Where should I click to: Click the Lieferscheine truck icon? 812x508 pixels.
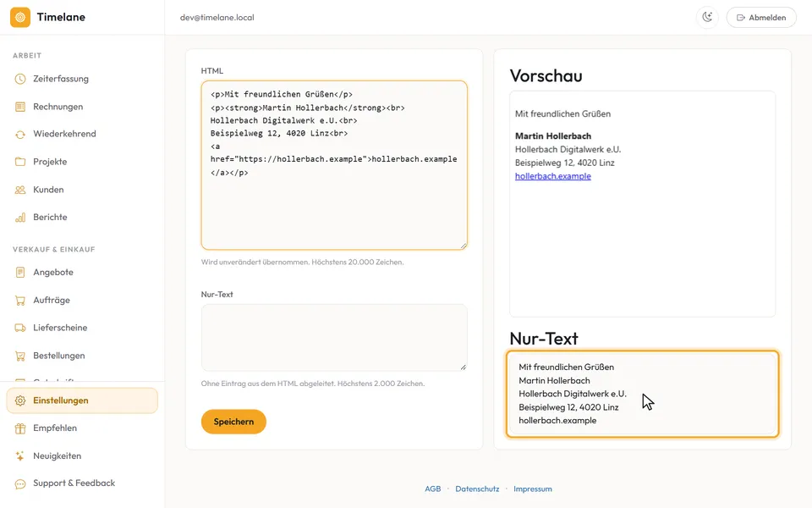pyautogui.click(x=20, y=328)
